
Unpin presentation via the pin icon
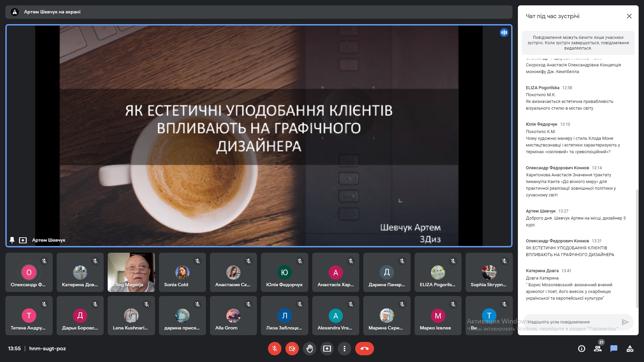pyautogui.click(x=12, y=240)
